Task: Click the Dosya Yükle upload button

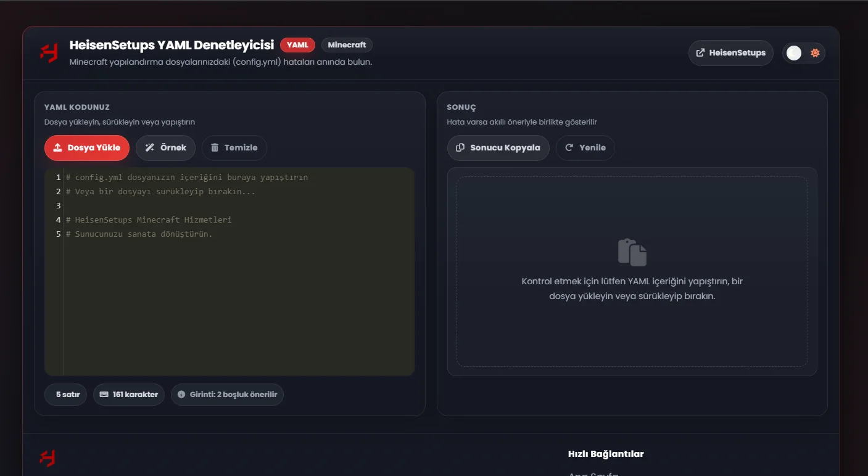Action: (87, 148)
